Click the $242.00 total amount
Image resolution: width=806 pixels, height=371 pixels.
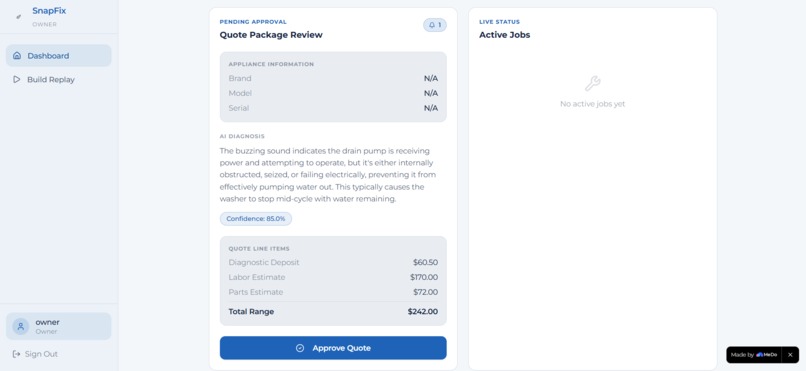423,312
